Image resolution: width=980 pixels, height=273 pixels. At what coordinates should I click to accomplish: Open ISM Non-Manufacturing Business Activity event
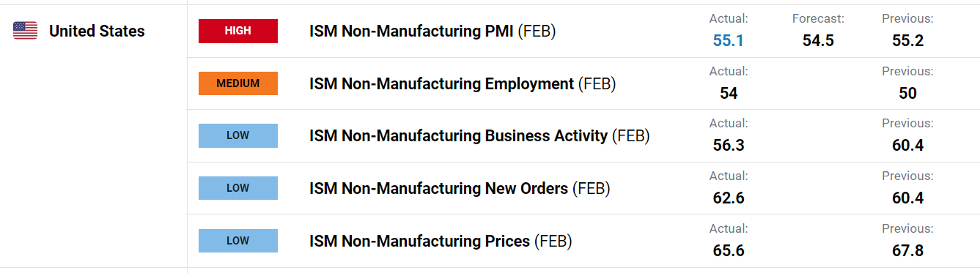(x=479, y=136)
